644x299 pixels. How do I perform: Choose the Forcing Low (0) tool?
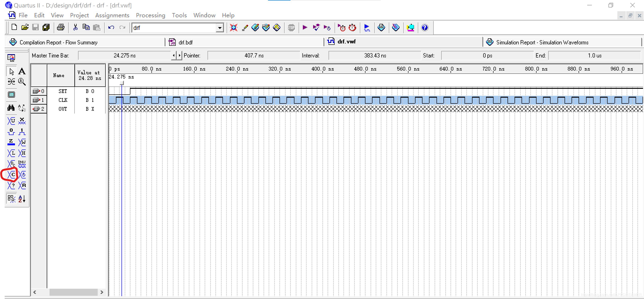click(x=11, y=132)
